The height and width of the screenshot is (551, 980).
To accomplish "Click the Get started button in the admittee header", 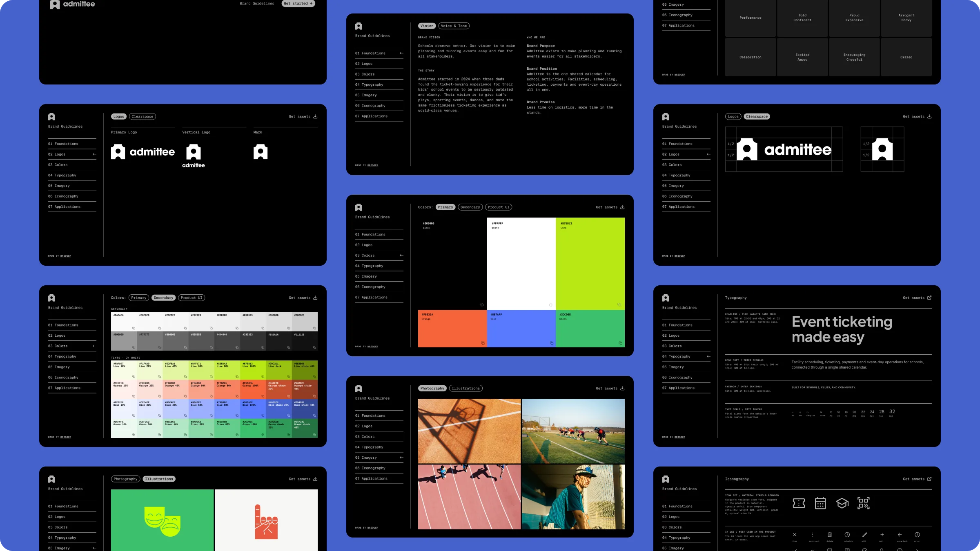I will click(x=298, y=4).
